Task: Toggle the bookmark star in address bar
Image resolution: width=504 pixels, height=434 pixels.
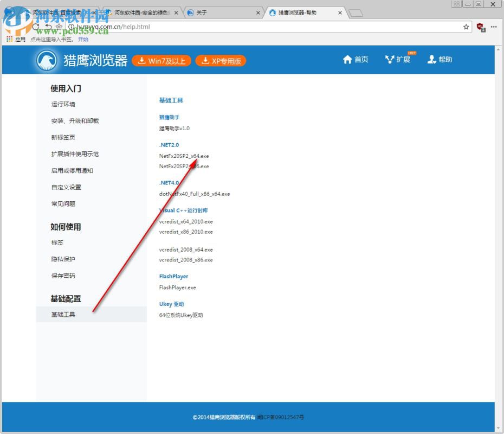Action: tap(466, 27)
